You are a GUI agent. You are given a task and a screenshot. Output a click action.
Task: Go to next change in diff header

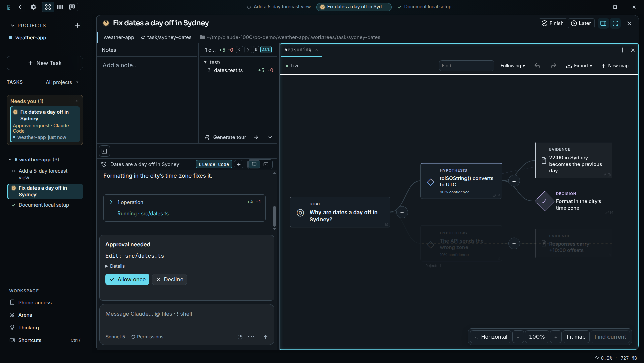(248, 50)
